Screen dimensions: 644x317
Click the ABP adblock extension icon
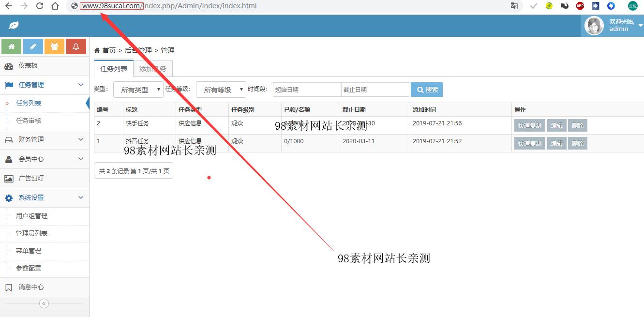[x=580, y=5]
